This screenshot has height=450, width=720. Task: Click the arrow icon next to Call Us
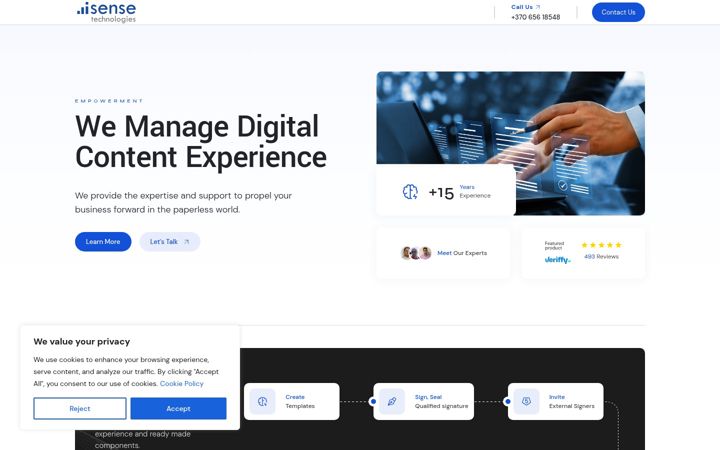(x=538, y=7)
